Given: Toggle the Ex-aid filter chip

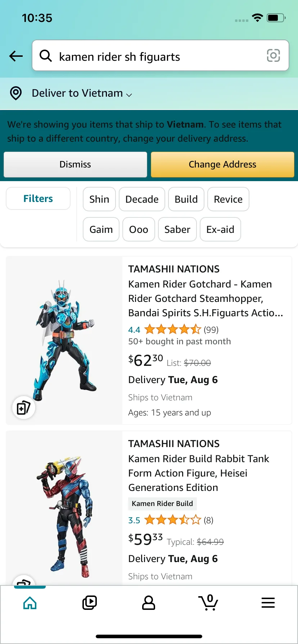Looking at the screenshot, I should pos(220,230).
